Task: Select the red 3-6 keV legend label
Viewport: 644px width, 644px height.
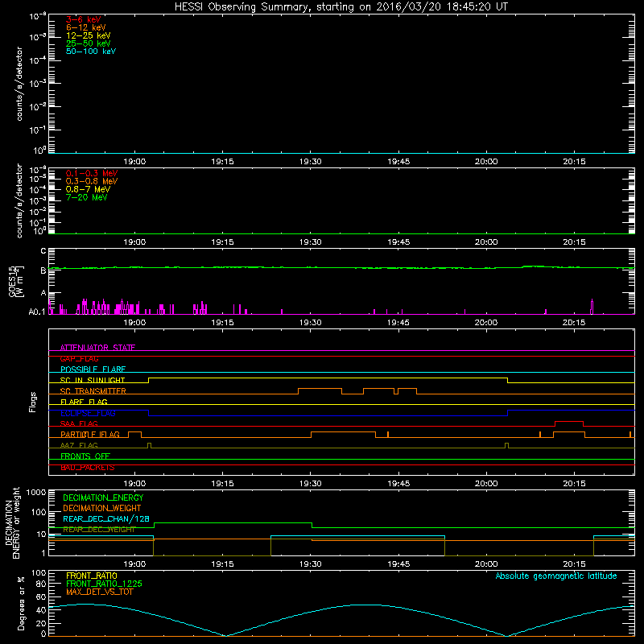Action: 83,19
